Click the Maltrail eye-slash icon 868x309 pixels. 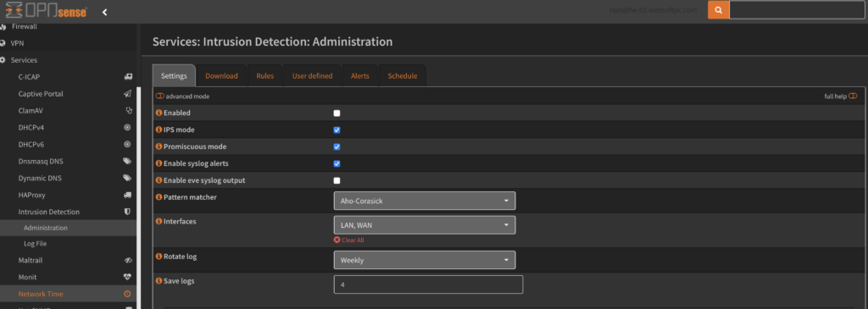tap(128, 260)
